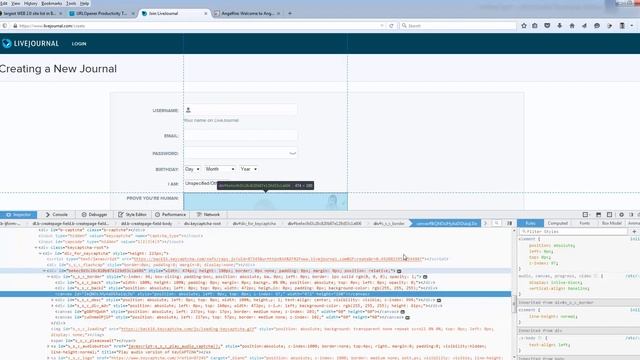Collapse the div#div_for_keycaptcha node
640x360 pixels.
tap(40, 253)
